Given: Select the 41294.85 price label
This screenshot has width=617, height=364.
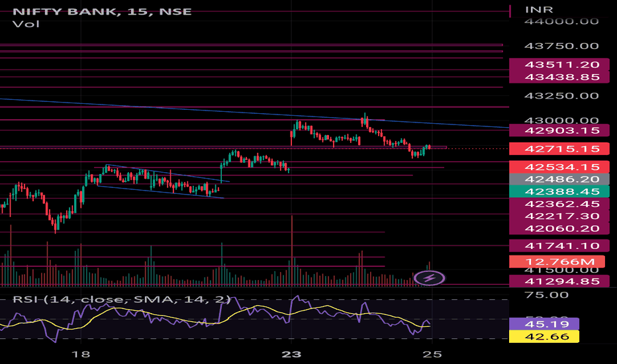Looking at the screenshot, I should pos(559,281).
